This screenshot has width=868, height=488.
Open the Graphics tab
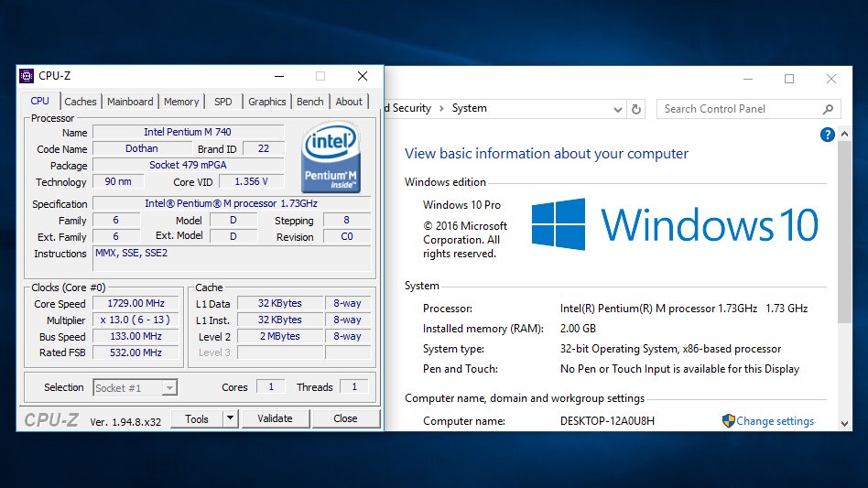(x=266, y=102)
